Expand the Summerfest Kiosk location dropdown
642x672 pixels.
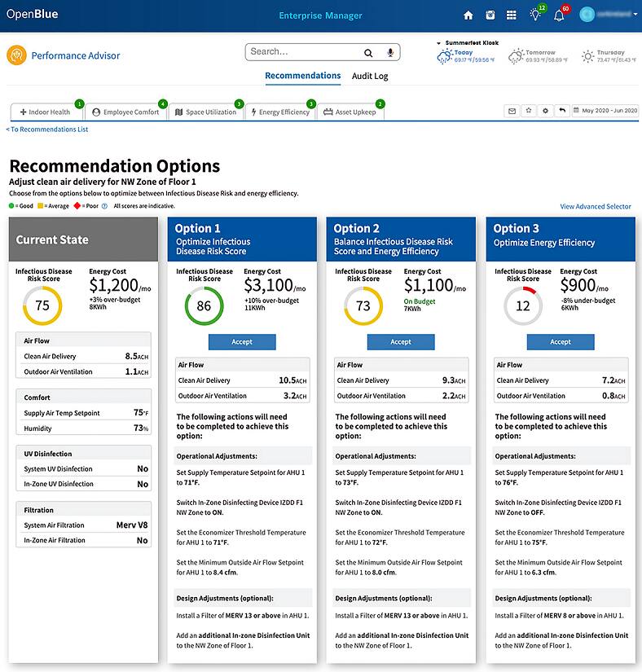pyautogui.click(x=438, y=43)
